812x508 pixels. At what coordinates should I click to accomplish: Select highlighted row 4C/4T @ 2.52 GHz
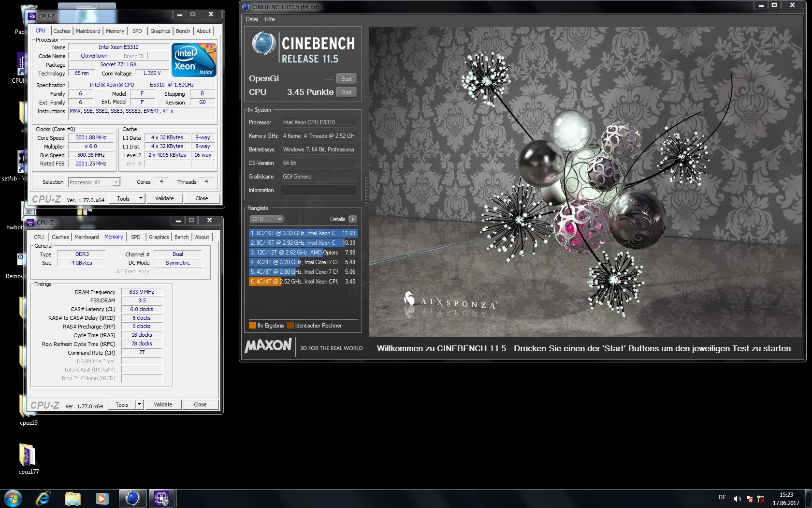pyautogui.click(x=303, y=282)
